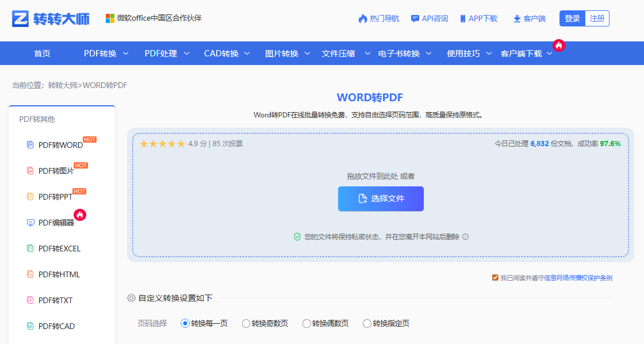
Task: Open the PDF转图片 tool from sidebar
Action: pos(30,170)
